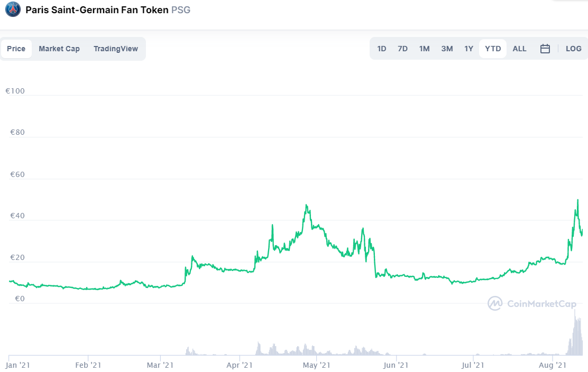Screen dimensions: 588x372
Task: Select the 1Y time range
Action: 469,49
